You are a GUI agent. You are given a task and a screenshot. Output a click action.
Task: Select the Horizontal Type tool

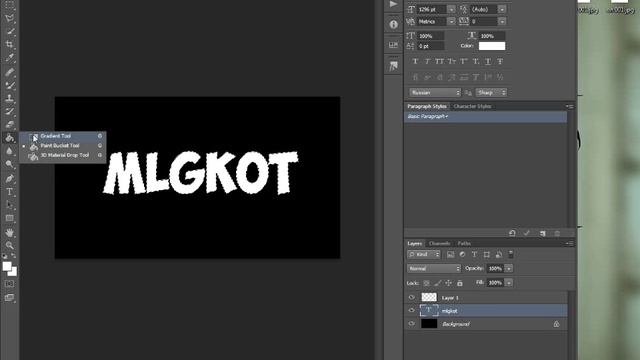9,192
